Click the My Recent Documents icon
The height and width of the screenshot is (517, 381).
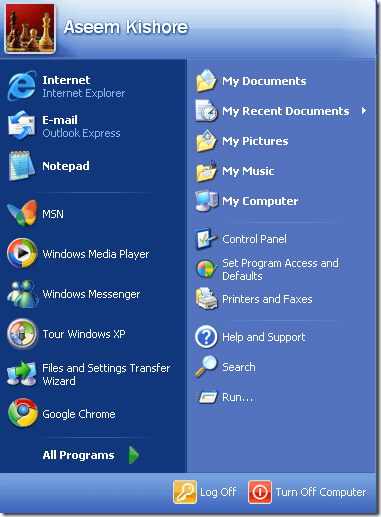coord(206,111)
